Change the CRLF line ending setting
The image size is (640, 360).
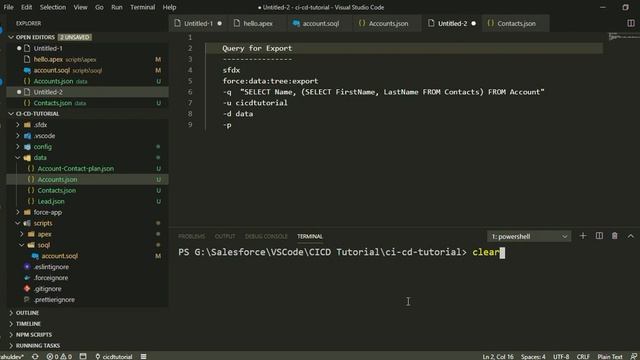(x=583, y=356)
